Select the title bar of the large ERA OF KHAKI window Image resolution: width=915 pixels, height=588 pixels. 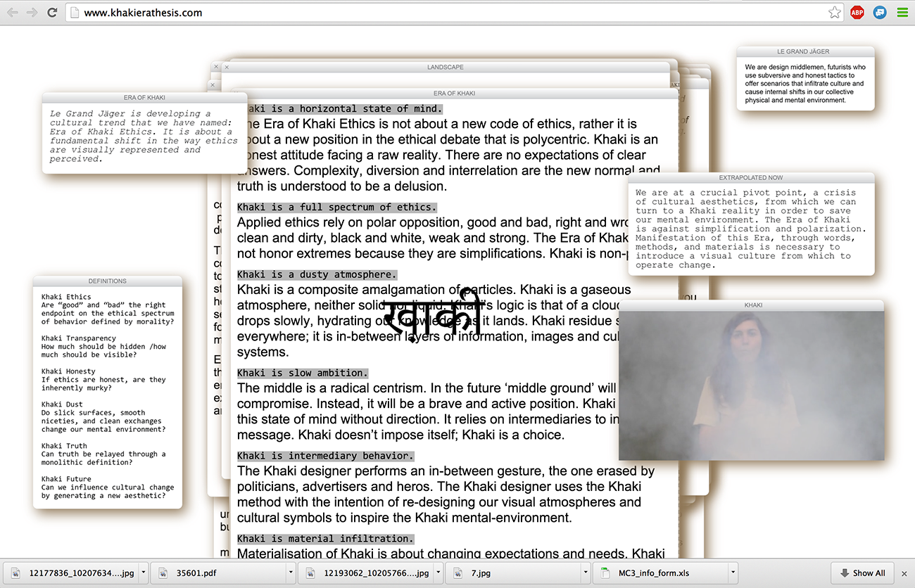(454, 94)
